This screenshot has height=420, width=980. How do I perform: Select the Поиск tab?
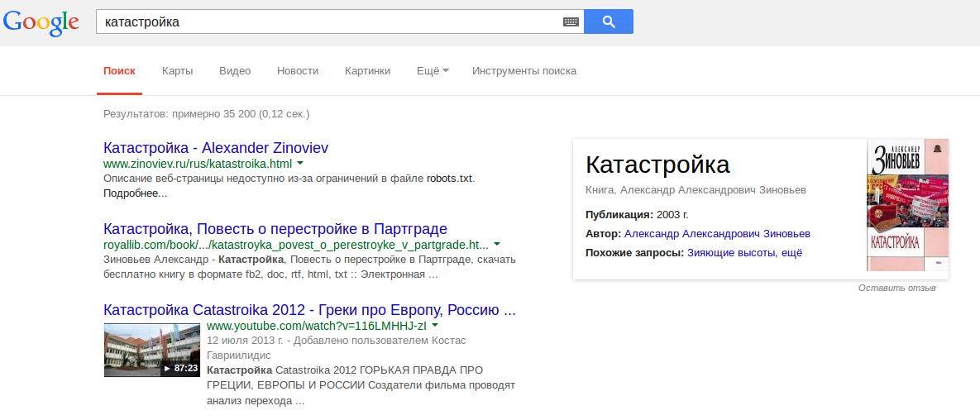click(119, 70)
